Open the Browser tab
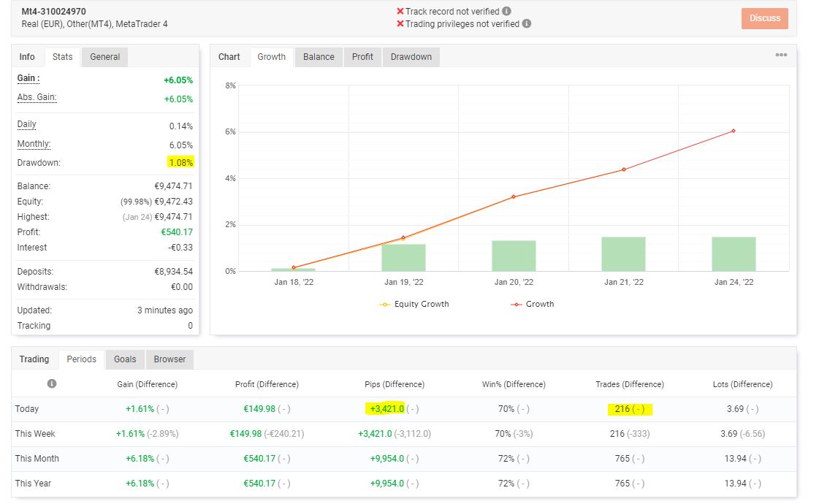Image resolution: width=819 pixels, height=504 pixels. [169, 359]
